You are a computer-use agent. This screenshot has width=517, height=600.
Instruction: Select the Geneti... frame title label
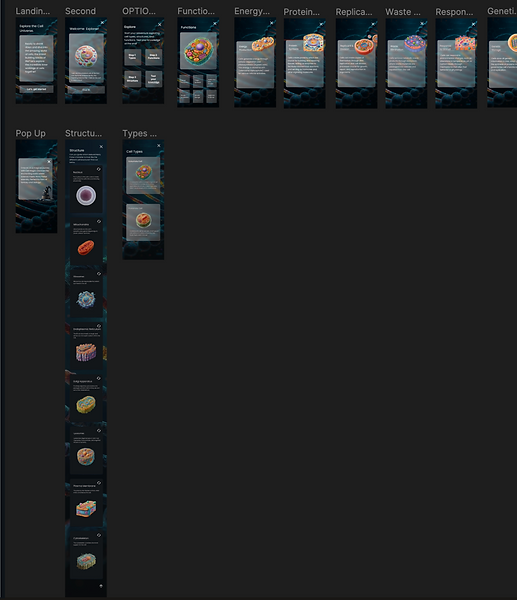click(502, 11)
